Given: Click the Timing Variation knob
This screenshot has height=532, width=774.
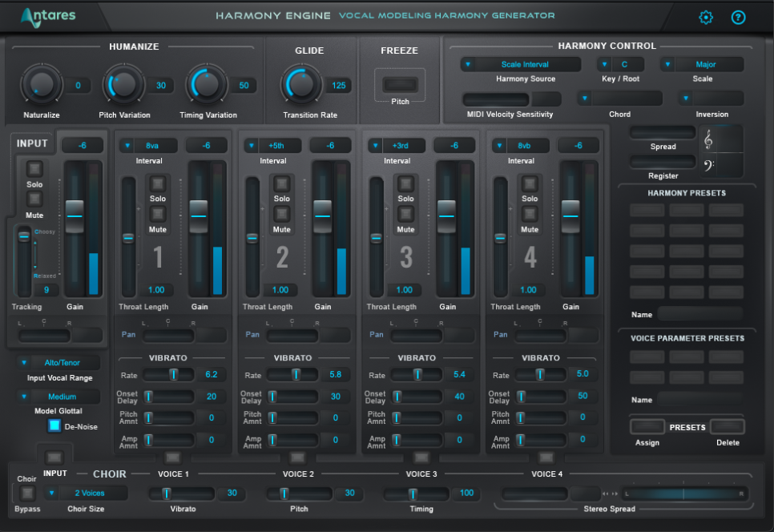Looking at the screenshot, I should click(207, 85).
